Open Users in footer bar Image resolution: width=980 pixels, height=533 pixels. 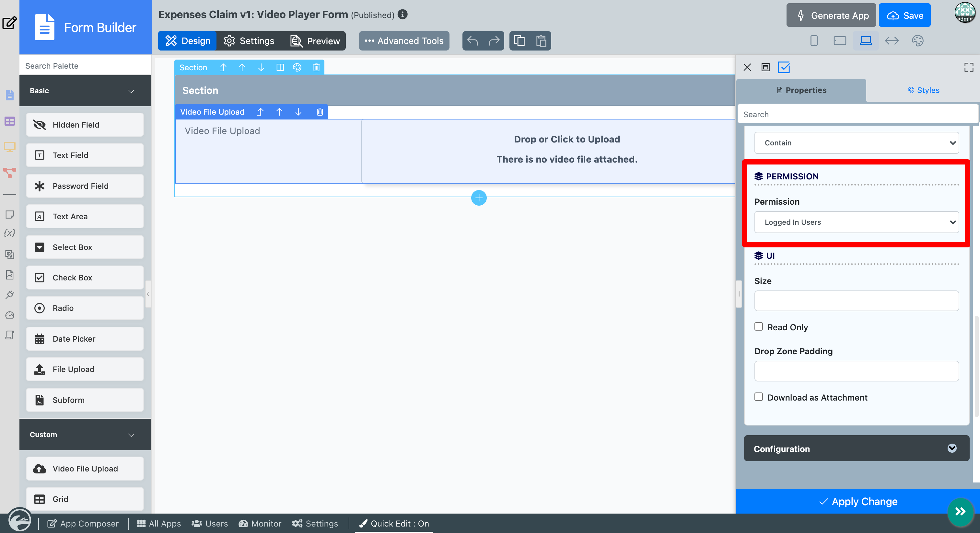[x=210, y=524]
